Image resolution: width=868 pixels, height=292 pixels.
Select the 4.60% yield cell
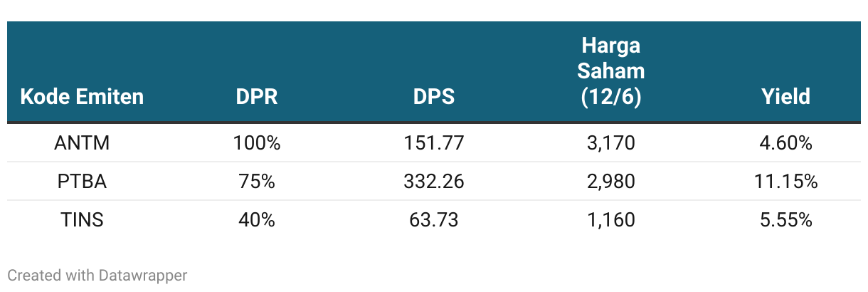785,143
